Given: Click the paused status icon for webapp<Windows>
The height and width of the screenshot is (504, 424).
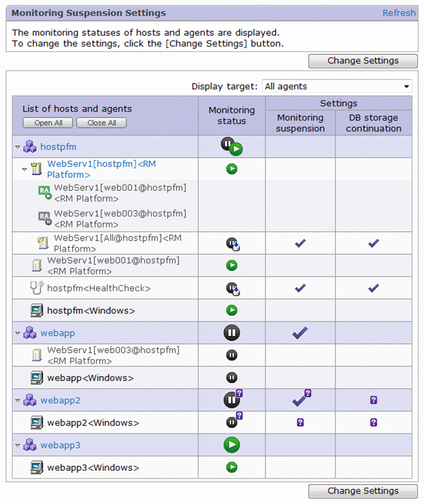Looking at the screenshot, I should pyautogui.click(x=231, y=377).
